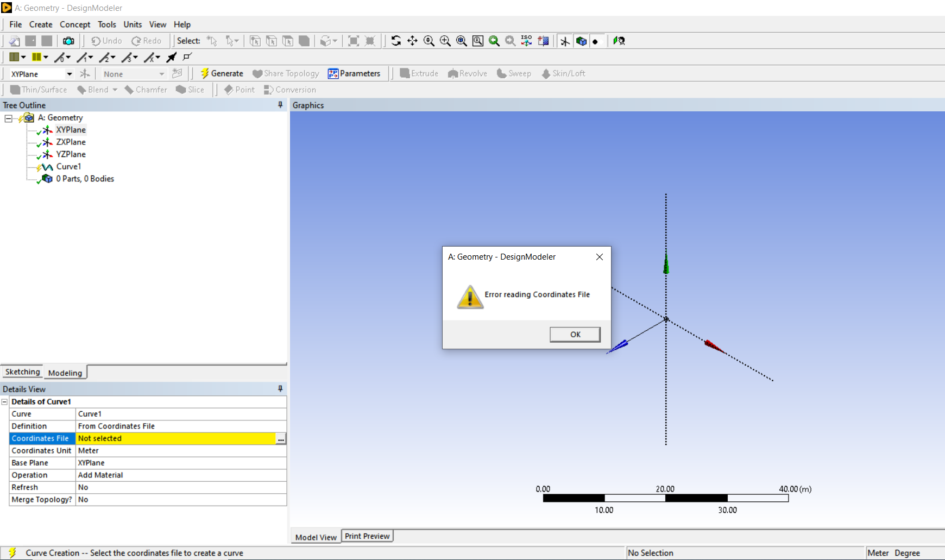Click the Rotate view tool icon

[x=396, y=41]
